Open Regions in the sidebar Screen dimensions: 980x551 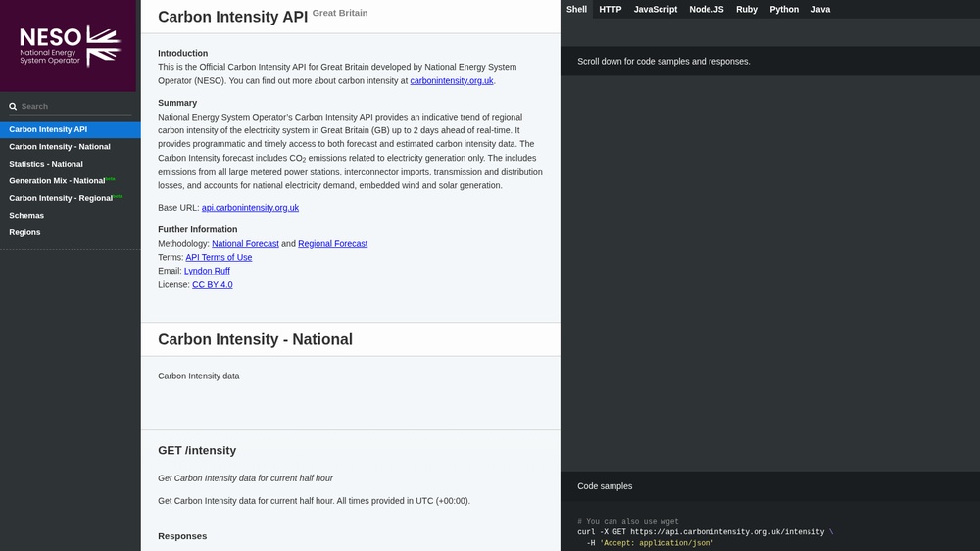coord(70,232)
